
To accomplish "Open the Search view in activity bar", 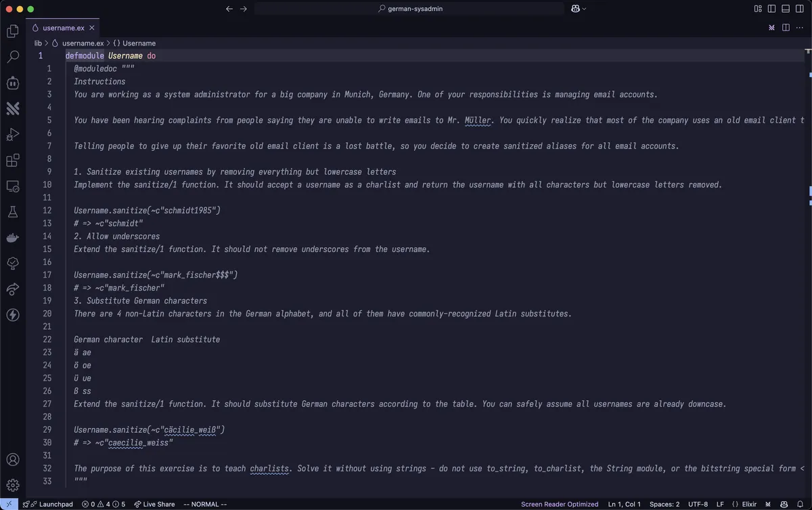I will click(13, 57).
